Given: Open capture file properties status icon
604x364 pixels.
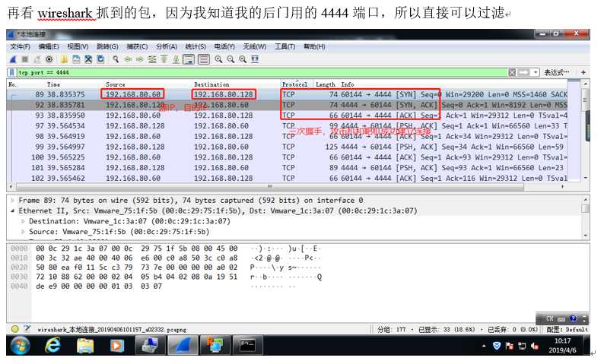Looking at the screenshot, I should (x=26, y=329).
